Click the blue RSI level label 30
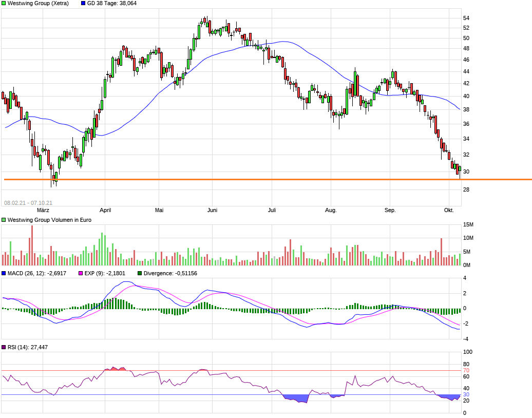Viewport: 532px width, 418px height. [466, 394]
